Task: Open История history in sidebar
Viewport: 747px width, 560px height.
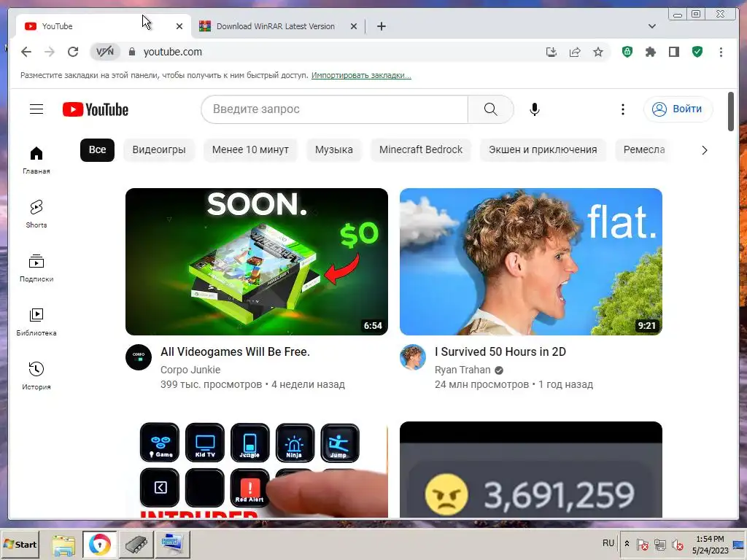Action: tap(36, 376)
